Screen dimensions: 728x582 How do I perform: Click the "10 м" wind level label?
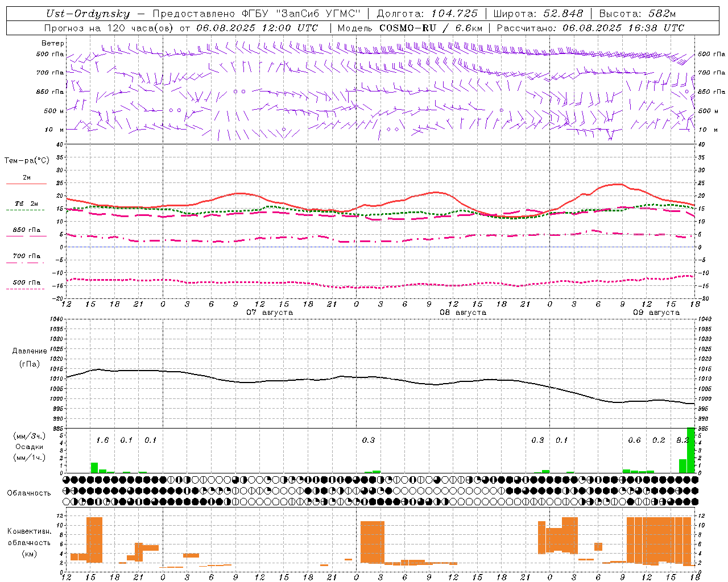click(54, 130)
